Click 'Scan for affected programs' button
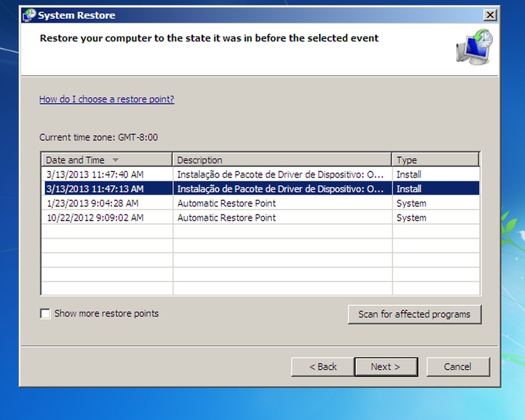Image resolution: width=525 pixels, height=420 pixels. [415, 314]
